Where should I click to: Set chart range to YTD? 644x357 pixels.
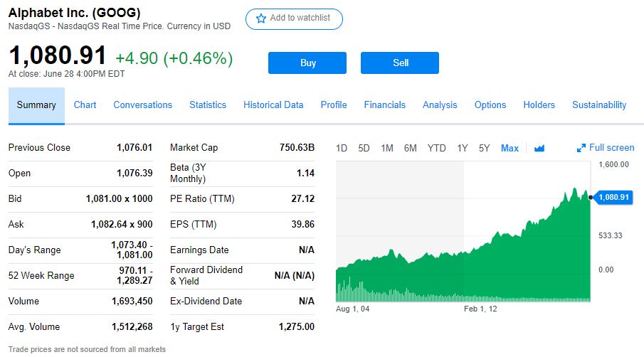coord(436,148)
